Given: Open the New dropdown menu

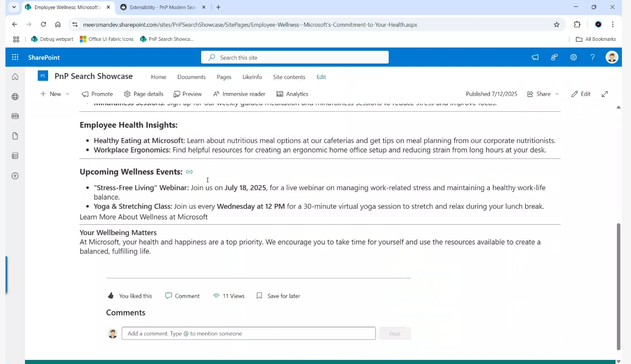Looking at the screenshot, I should coord(55,94).
